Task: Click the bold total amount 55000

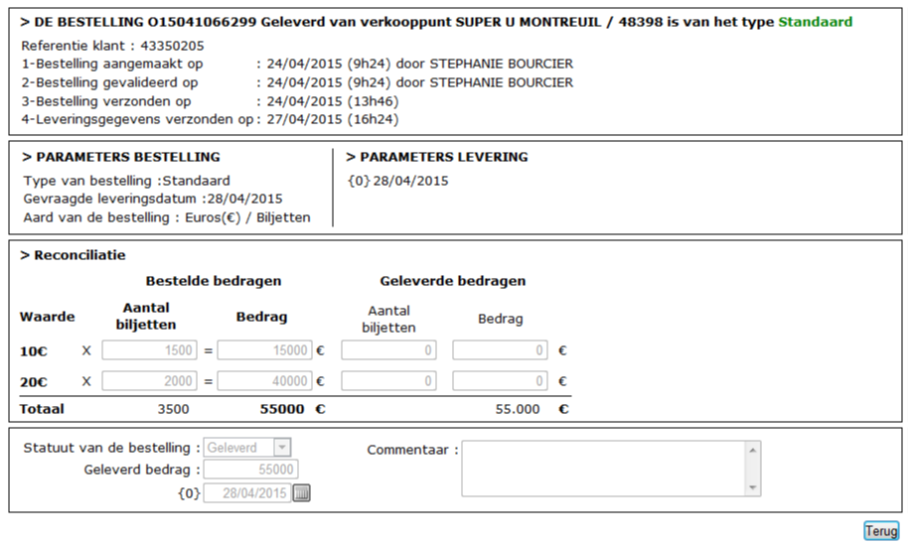Action: coord(282,409)
